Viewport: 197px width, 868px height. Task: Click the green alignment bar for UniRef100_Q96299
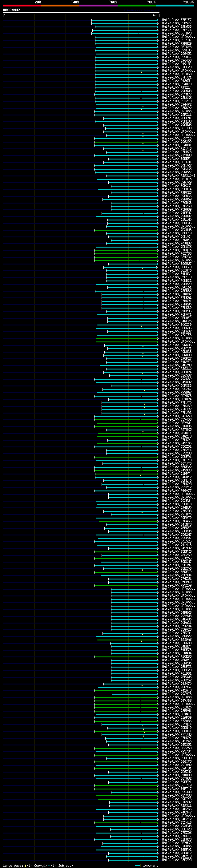(x=126, y=142)
